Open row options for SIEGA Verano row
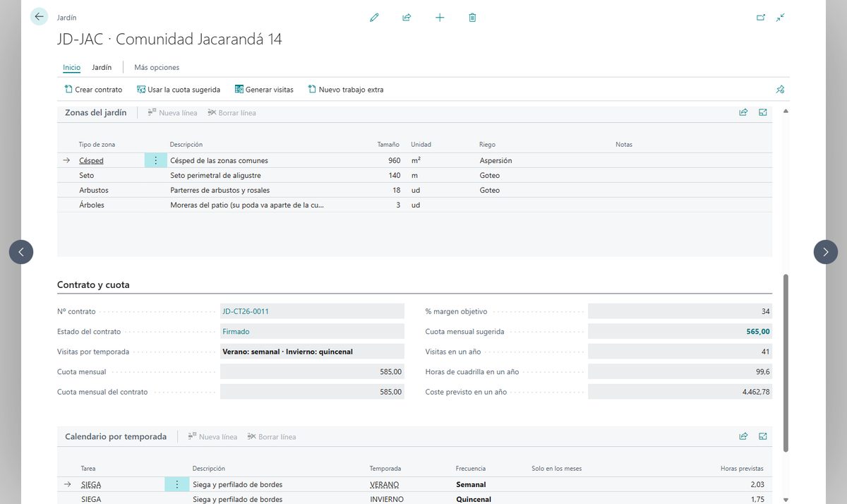This screenshot has width=847, height=504. [176, 484]
